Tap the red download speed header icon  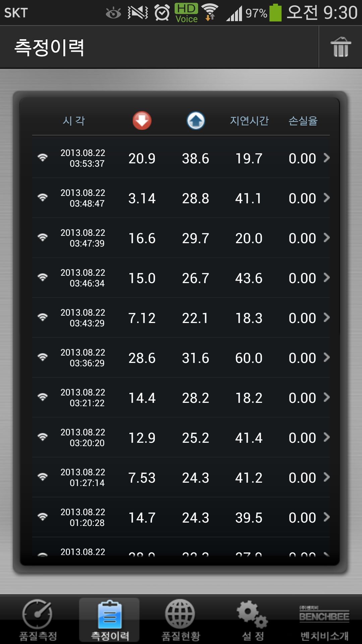[x=142, y=120]
